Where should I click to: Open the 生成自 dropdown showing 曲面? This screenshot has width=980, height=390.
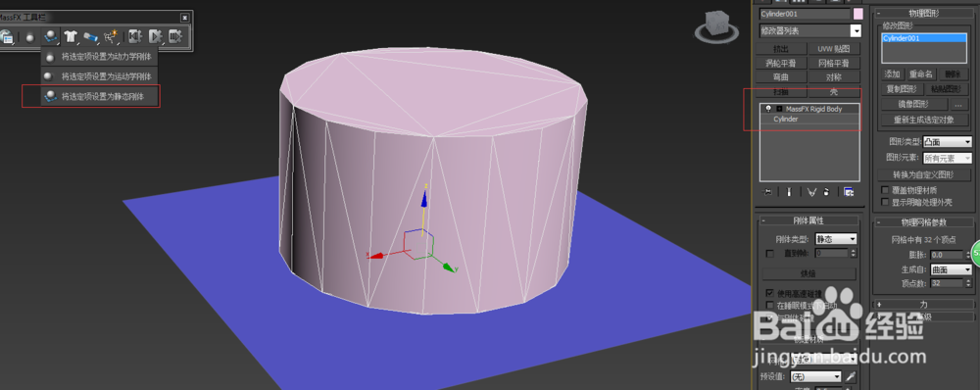click(951, 269)
